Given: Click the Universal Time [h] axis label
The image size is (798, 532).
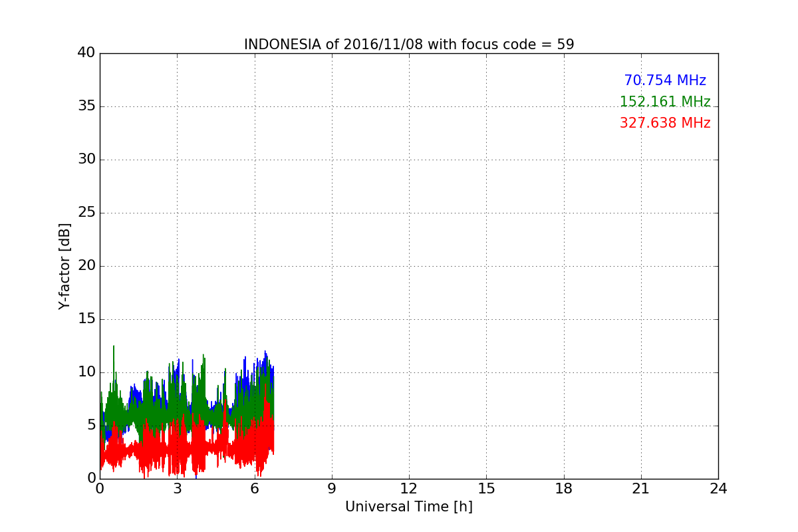Looking at the screenshot, I should (x=409, y=507).
